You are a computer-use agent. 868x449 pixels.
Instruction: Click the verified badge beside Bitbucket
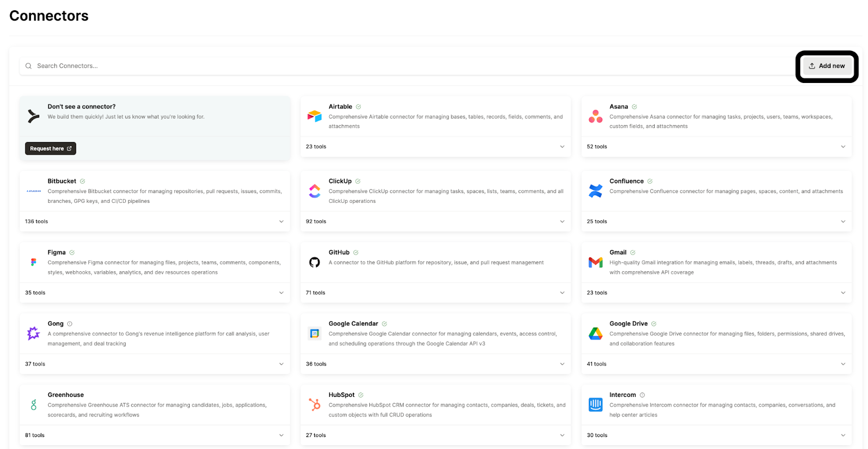coord(82,181)
